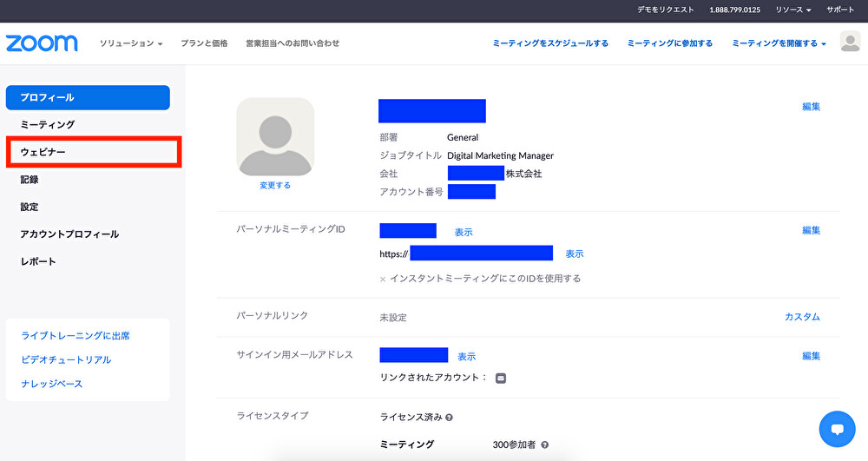
Task: Click the Digital Marketing Manager text
Action: (x=501, y=155)
